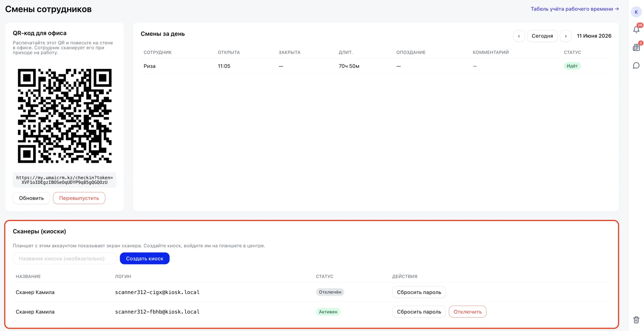Click the date 11 Июня 2026
The height and width of the screenshot is (331, 644).
pyautogui.click(x=594, y=36)
